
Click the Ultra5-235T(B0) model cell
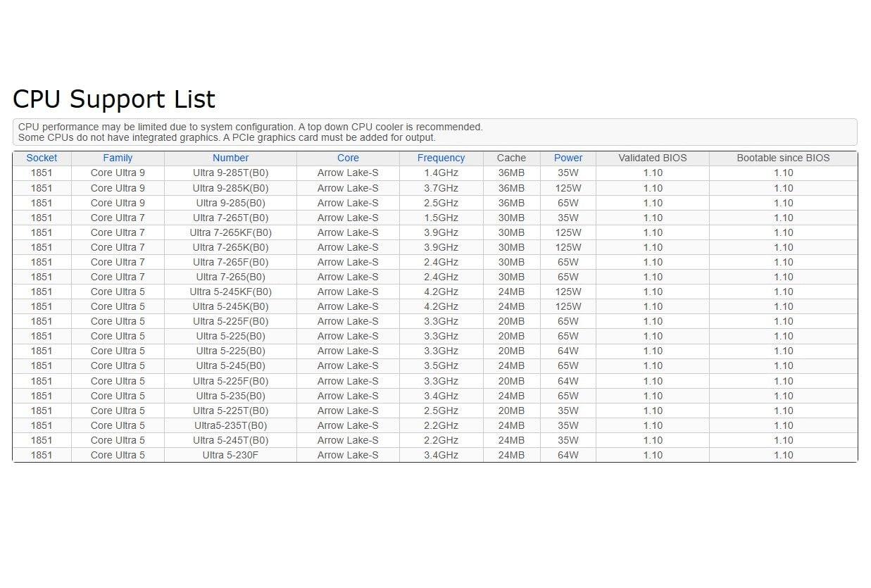(x=230, y=425)
